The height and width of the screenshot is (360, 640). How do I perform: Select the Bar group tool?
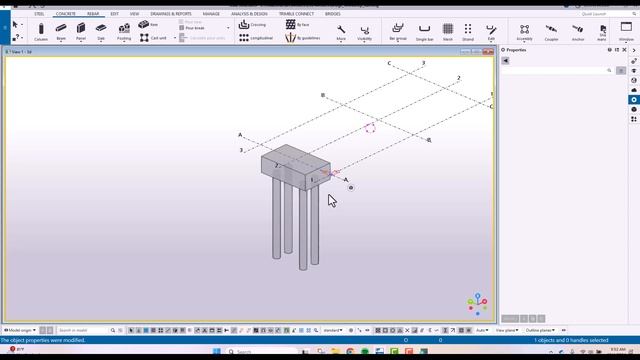(398, 32)
